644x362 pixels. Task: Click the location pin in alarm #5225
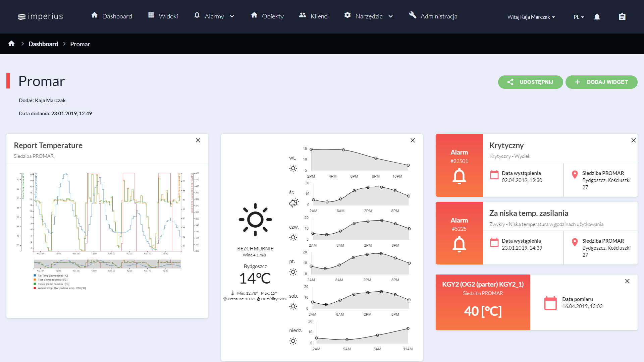(575, 242)
